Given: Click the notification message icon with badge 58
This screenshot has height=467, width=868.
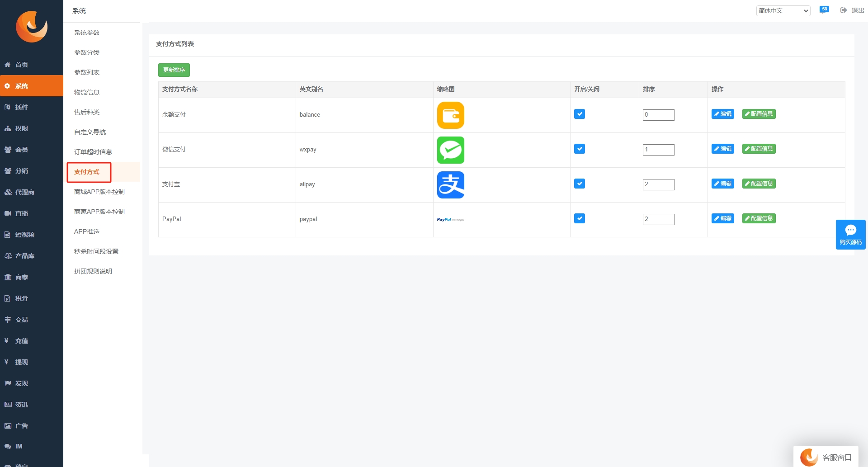Looking at the screenshot, I should [x=824, y=9].
